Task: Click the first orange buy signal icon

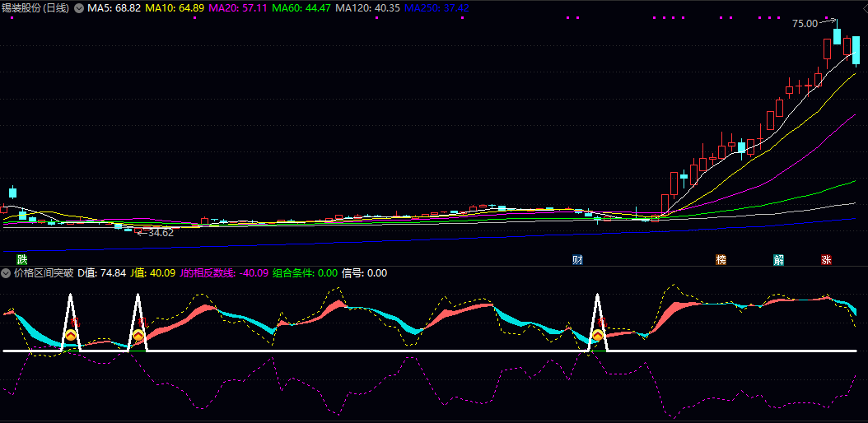Action: pos(71,336)
